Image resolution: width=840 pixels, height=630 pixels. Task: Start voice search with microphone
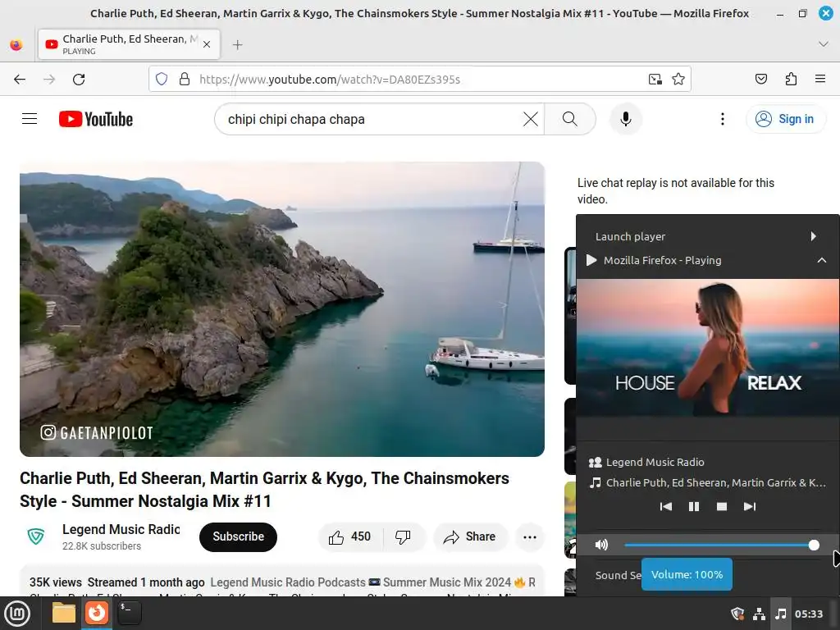point(625,119)
